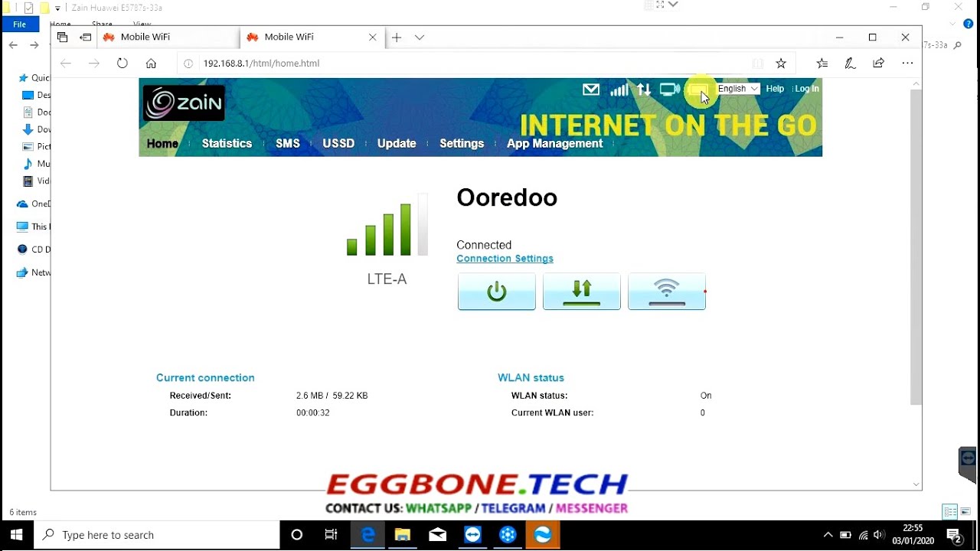Image resolution: width=980 pixels, height=551 pixels.
Task: Click scroll-down arrow of page scrollbar
Action: point(916,484)
